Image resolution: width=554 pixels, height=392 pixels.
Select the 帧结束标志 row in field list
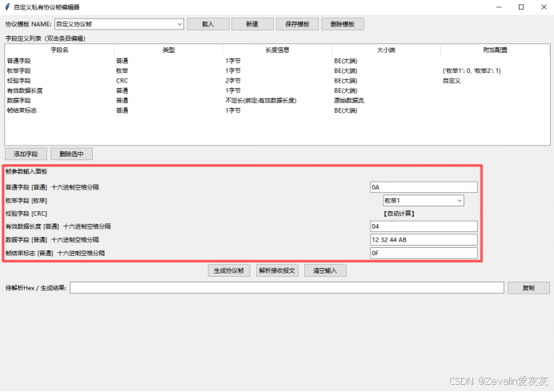pos(277,110)
